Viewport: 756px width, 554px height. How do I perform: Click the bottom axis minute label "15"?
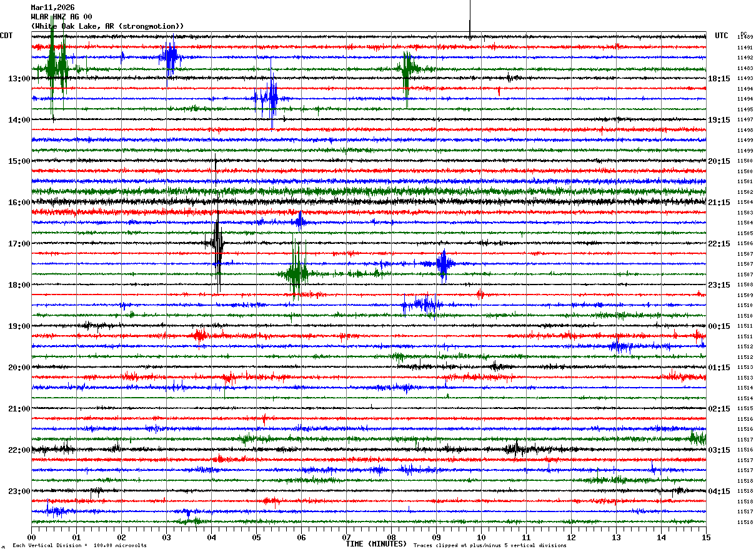[706, 537]
